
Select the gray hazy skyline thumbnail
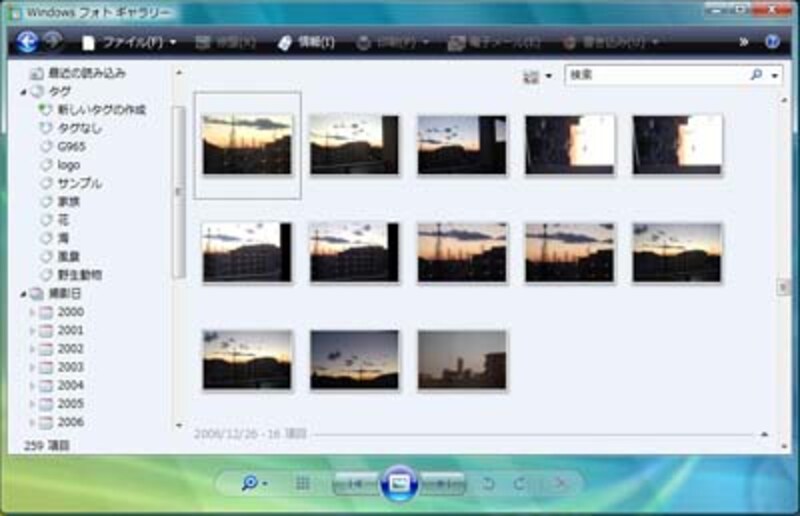462,360
